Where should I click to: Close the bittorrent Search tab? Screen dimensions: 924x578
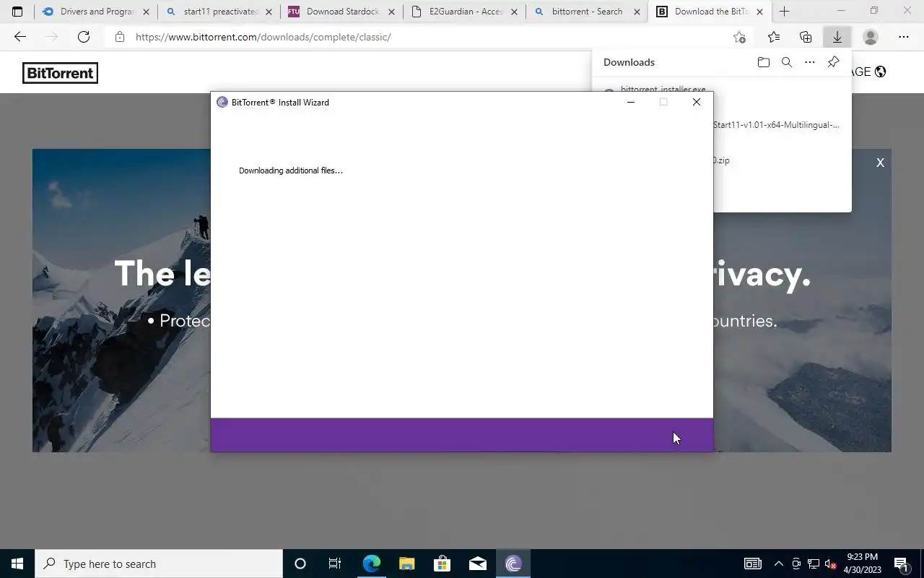pos(637,12)
